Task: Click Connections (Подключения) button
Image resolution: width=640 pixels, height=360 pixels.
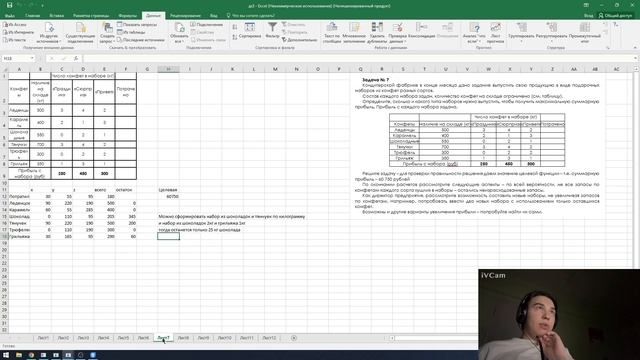Action: point(207,24)
